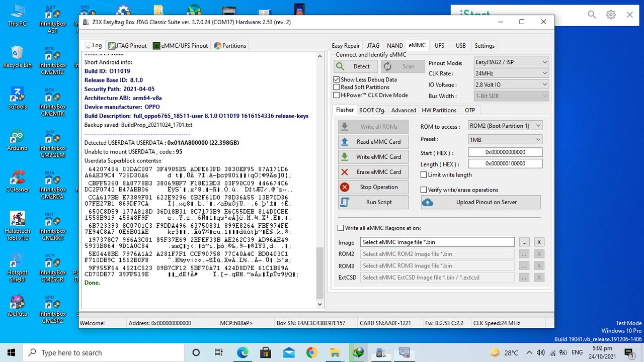Select InfinityBox CM2MTK desktop shortcut

(x=52, y=102)
